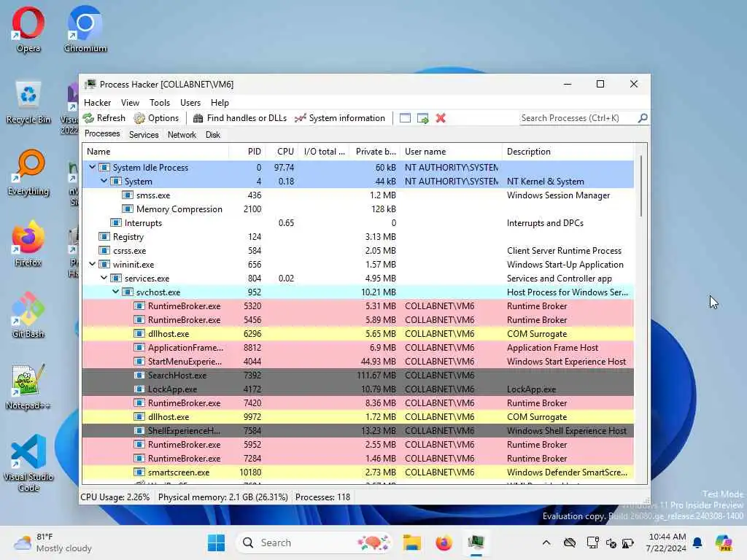
Task: Sort by the CPU column header
Action: [282, 152]
